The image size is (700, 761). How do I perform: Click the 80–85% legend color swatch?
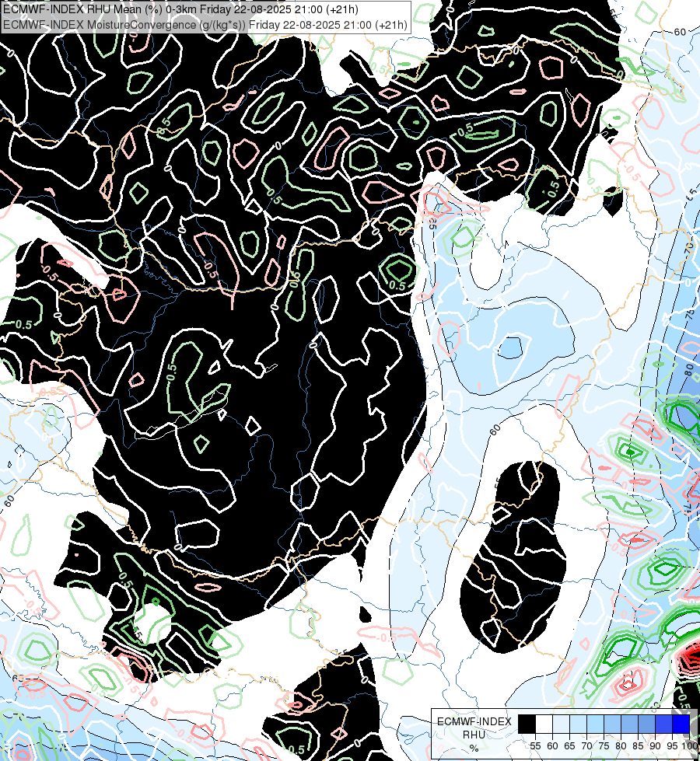click(x=629, y=724)
